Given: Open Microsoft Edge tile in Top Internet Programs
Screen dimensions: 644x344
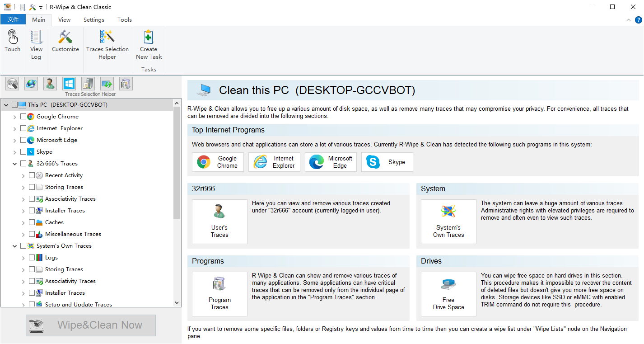Looking at the screenshot, I should click(x=331, y=162).
